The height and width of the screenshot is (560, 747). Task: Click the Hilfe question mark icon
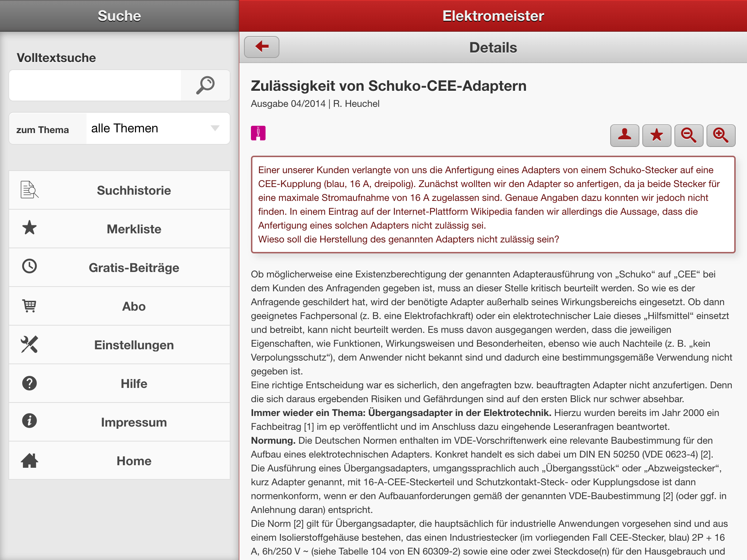(x=30, y=383)
